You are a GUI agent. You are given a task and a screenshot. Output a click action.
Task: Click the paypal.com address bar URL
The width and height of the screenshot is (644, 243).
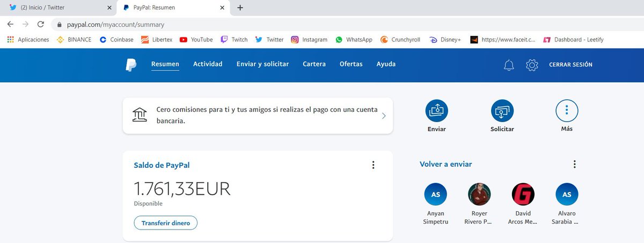(115, 25)
